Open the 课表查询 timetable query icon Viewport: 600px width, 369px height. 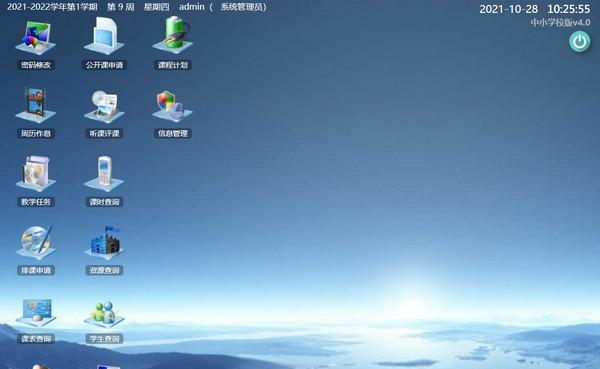[x=36, y=313]
